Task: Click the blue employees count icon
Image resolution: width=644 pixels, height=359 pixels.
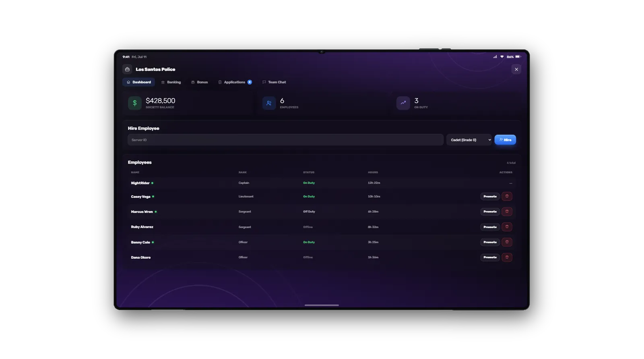Action: (x=269, y=103)
